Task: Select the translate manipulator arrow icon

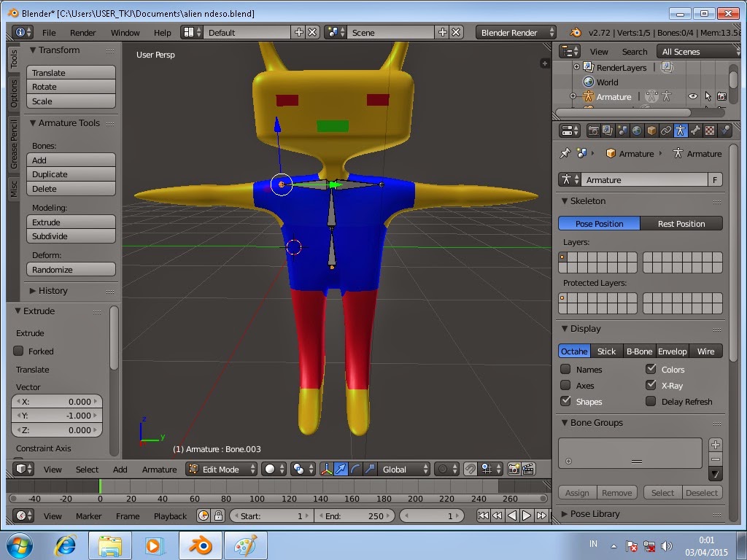Action: pyautogui.click(x=341, y=470)
